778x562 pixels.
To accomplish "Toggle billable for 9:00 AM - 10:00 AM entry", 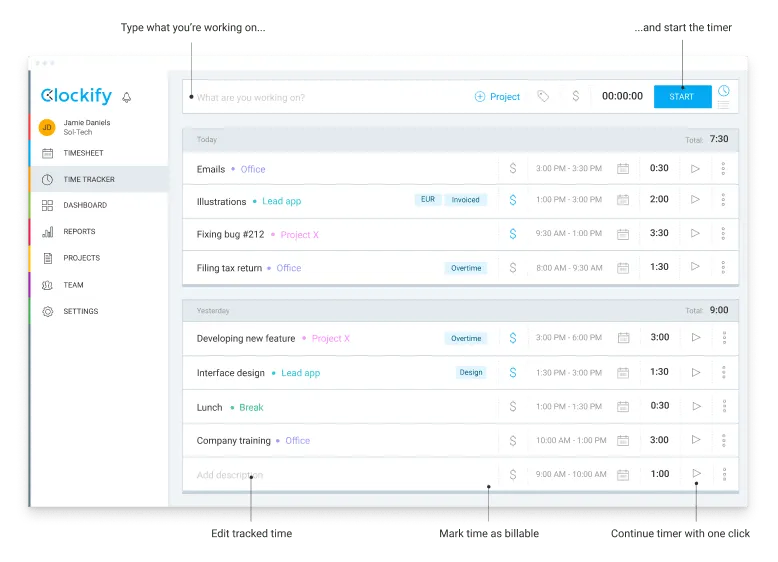I will (513, 475).
